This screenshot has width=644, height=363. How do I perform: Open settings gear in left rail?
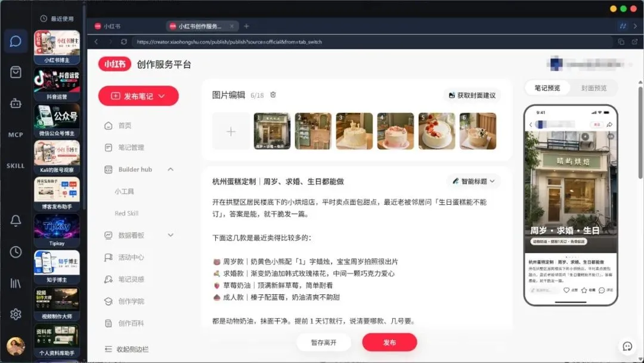pos(16,314)
